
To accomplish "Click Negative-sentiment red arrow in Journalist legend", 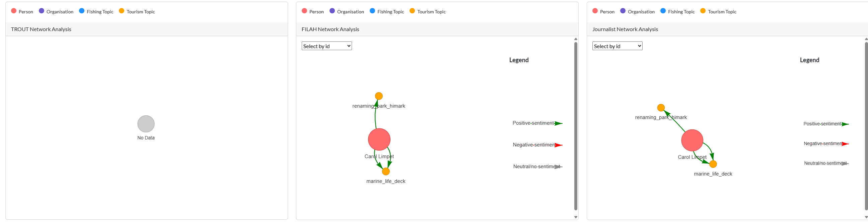I will click(845, 144).
